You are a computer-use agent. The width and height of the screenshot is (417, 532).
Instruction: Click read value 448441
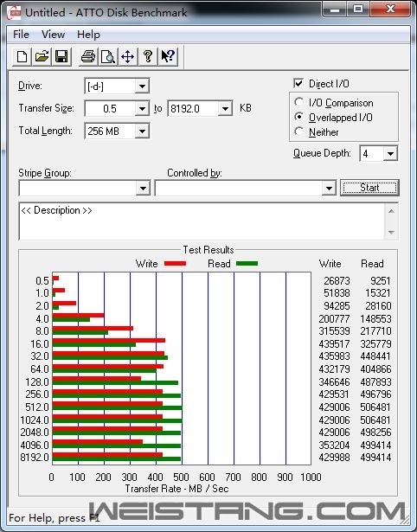pos(375,356)
